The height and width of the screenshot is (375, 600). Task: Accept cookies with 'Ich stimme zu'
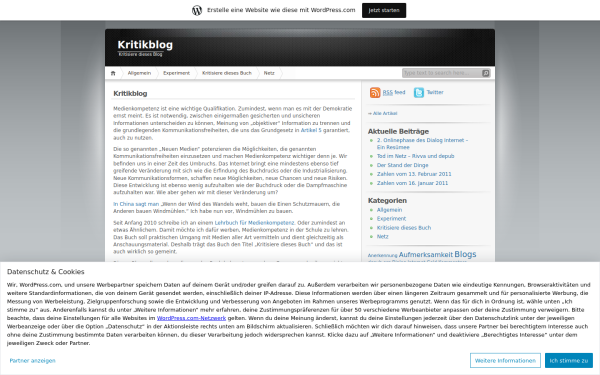click(569, 360)
